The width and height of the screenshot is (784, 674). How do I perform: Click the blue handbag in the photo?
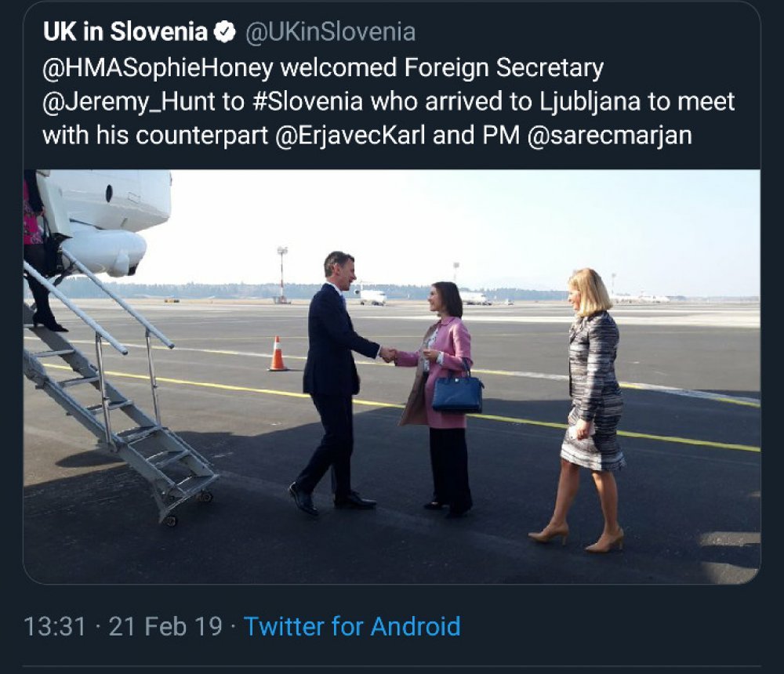click(x=458, y=393)
